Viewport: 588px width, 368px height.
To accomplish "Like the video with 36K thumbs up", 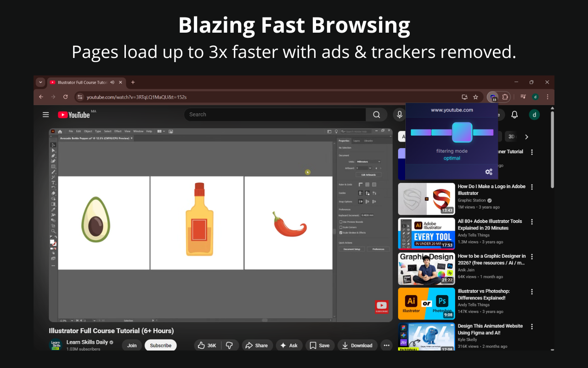I will coord(207,345).
